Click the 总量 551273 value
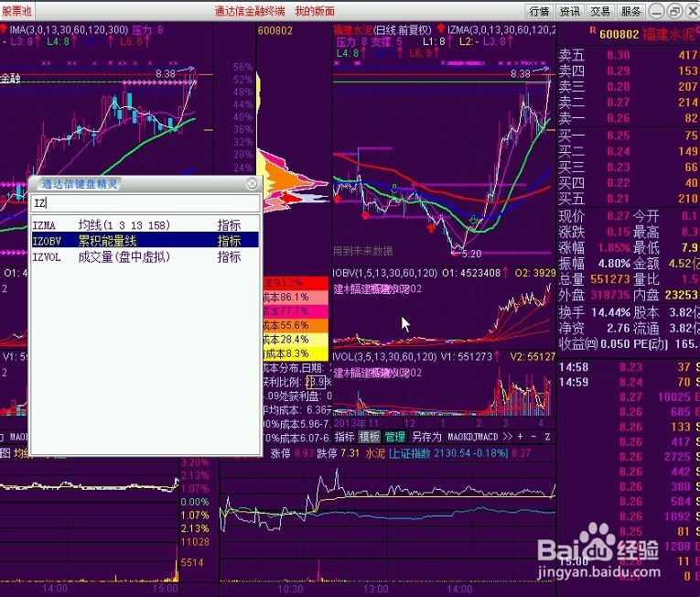This screenshot has height=597, width=700. click(609, 279)
